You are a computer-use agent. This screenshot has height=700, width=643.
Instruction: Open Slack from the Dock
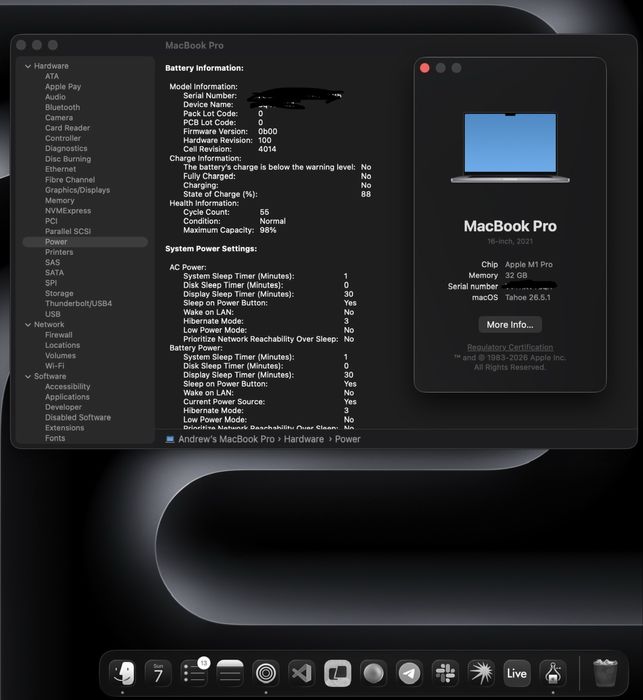[x=445, y=673]
